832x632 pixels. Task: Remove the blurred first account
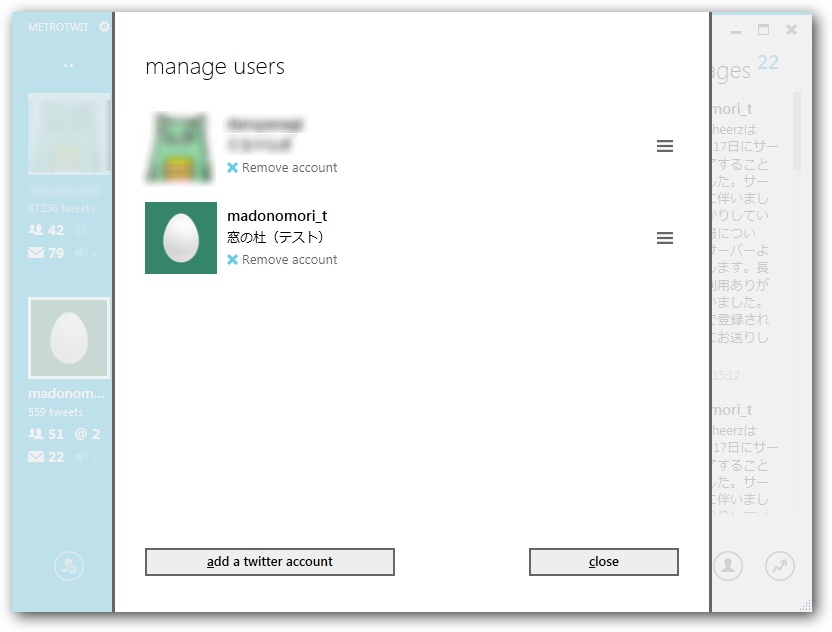[282, 168]
